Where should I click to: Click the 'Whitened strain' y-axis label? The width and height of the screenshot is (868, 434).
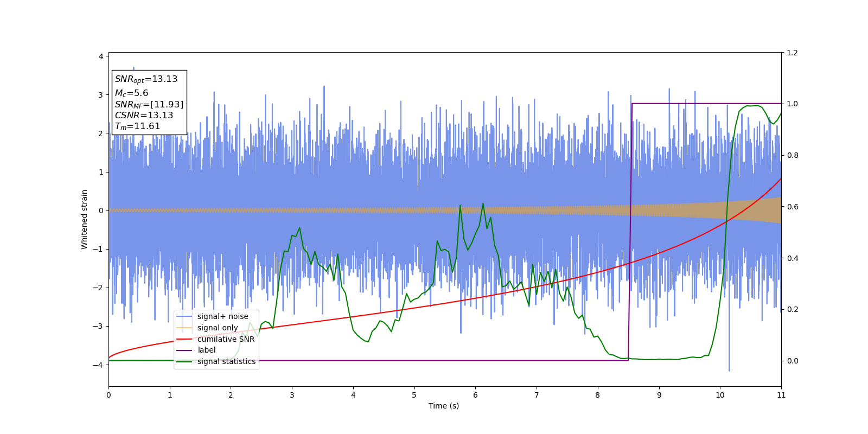(x=85, y=219)
